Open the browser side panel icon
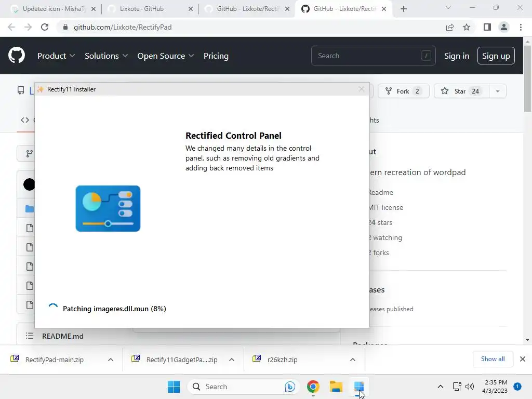Viewport: 532px width, 399px height. coord(487,27)
